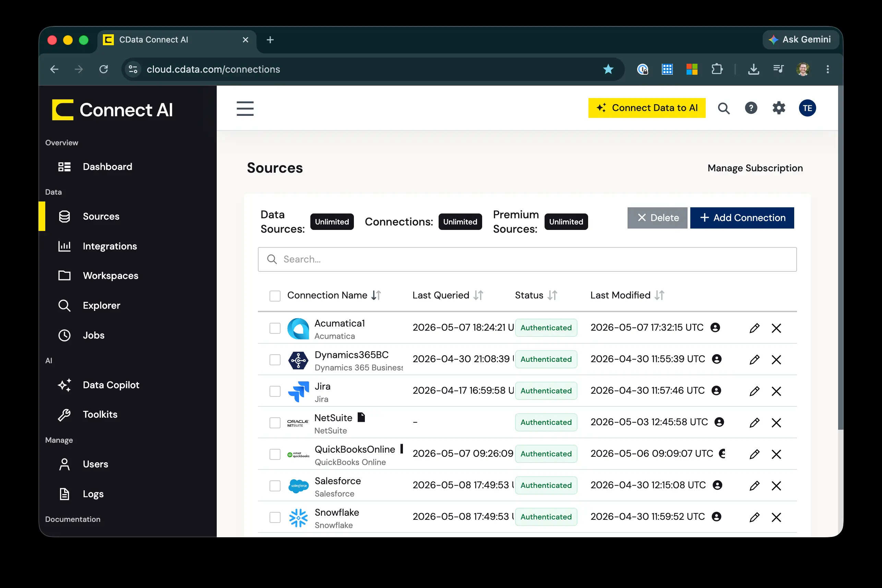This screenshot has width=882, height=588.
Task: Open the help question mark icon
Action: click(x=751, y=108)
